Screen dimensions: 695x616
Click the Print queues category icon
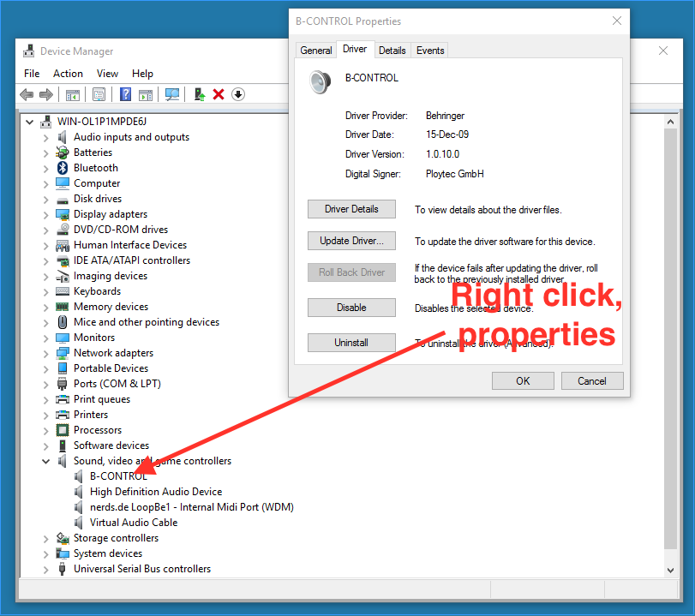point(63,399)
